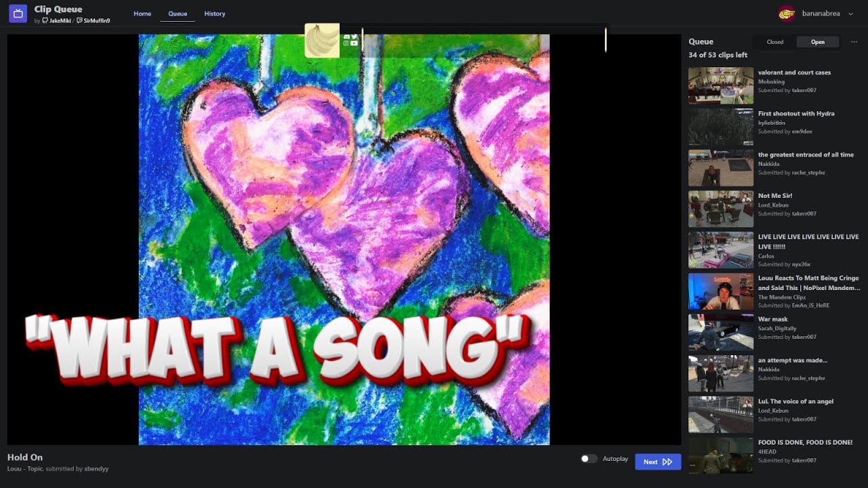Click channel name Sarah_Digitally
This screenshot has width=868, height=488.
(x=777, y=328)
